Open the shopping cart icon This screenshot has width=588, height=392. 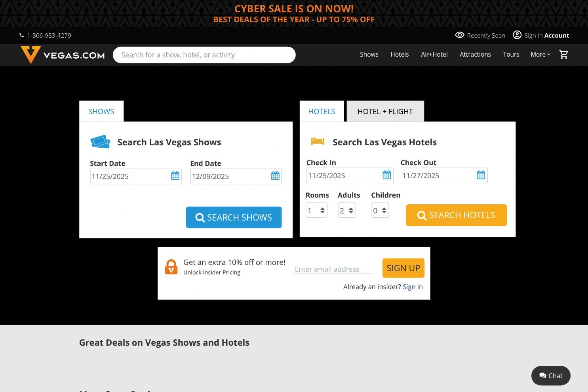[563, 55]
